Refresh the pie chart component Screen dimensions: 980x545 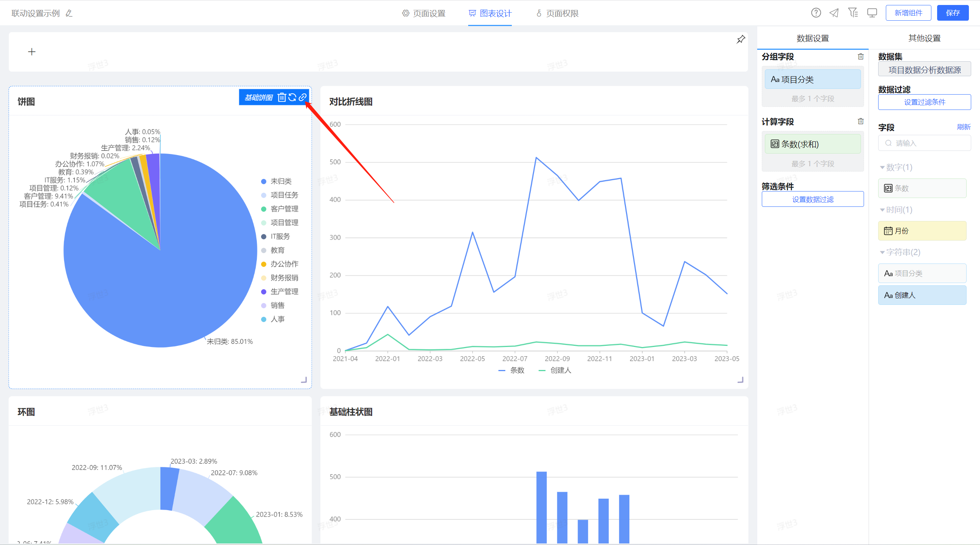292,97
